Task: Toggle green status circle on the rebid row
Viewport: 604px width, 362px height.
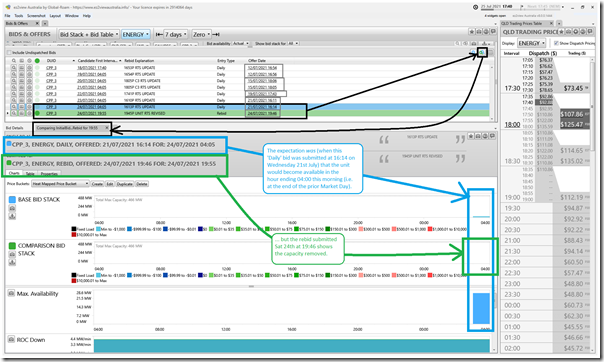Action: click(x=37, y=113)
